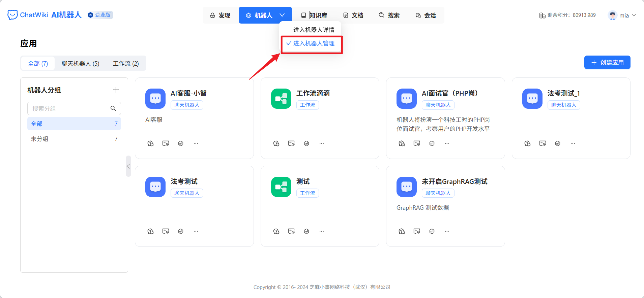Open 会话 in top navigation
The width and height of the screenshot is (644, 298).
click(x=426, y=15)
